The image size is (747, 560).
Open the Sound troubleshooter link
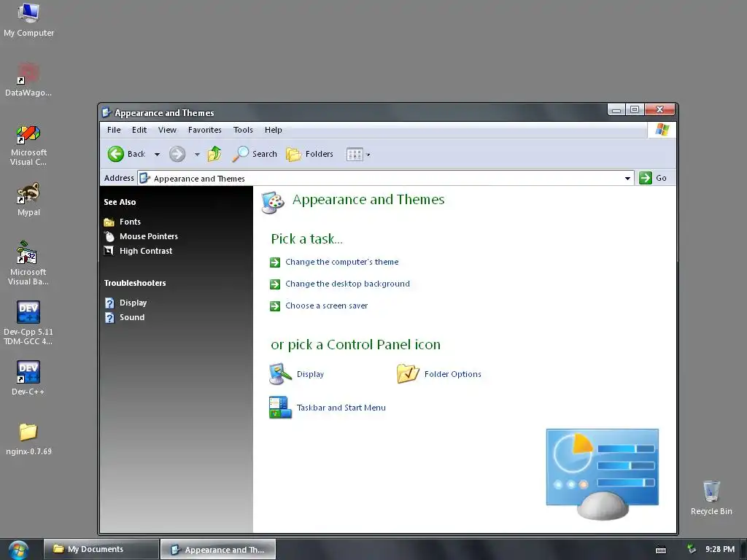pyautogui.click(x=132, y=318)
